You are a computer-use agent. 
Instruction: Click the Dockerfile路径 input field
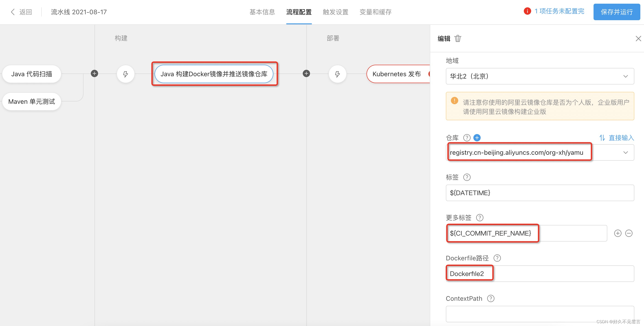tap(540, 273)
